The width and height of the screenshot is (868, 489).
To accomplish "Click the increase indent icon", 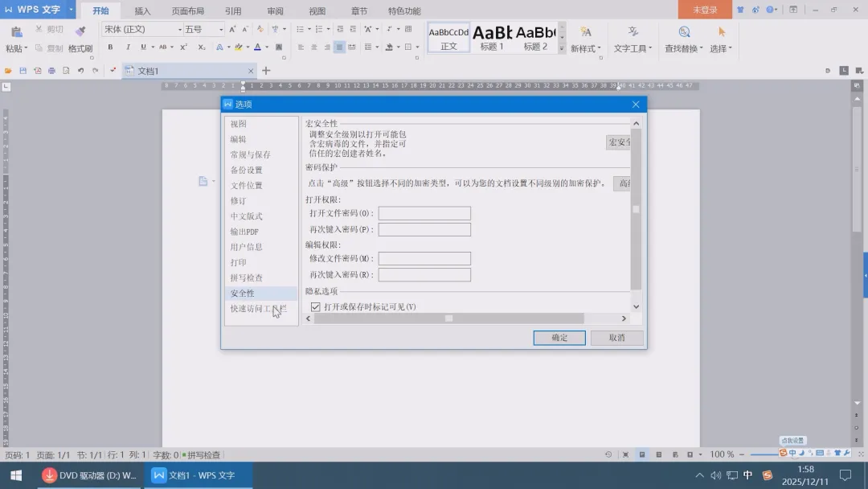I will click(x=353, y=29).
